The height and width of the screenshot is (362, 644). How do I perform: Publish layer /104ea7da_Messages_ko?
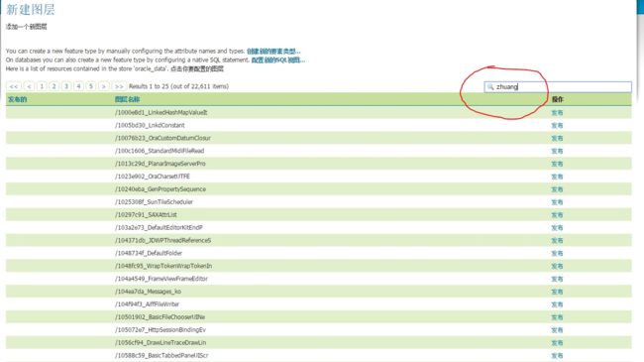[557, 292]
